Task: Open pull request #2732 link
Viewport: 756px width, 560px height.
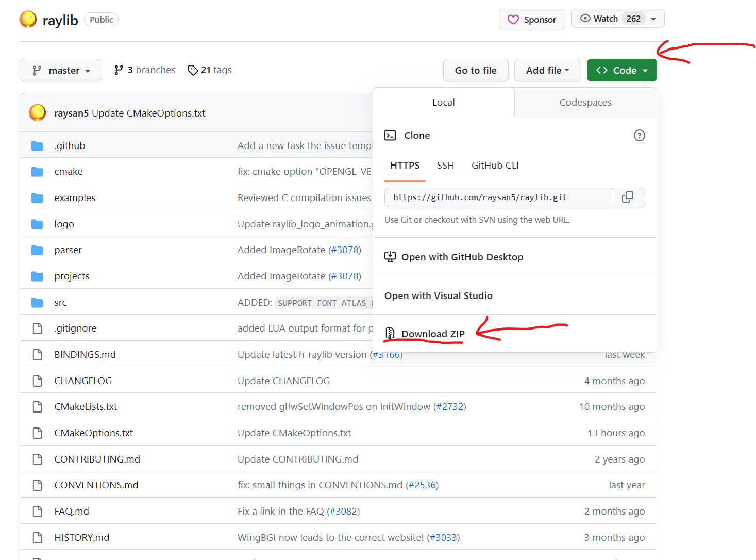Action: [x=450, y=407]
